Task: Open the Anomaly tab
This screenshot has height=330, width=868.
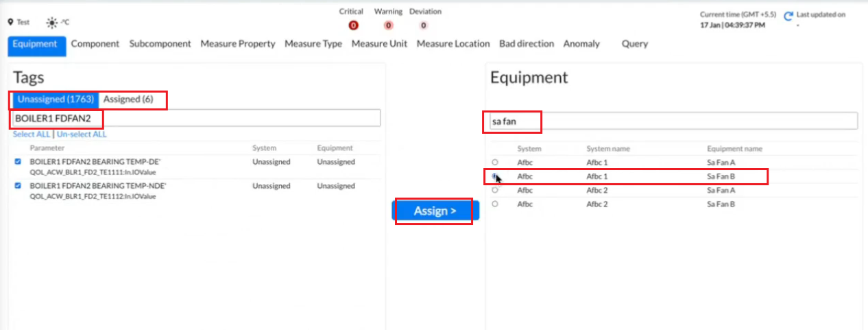Action: [x=581, y=44]
